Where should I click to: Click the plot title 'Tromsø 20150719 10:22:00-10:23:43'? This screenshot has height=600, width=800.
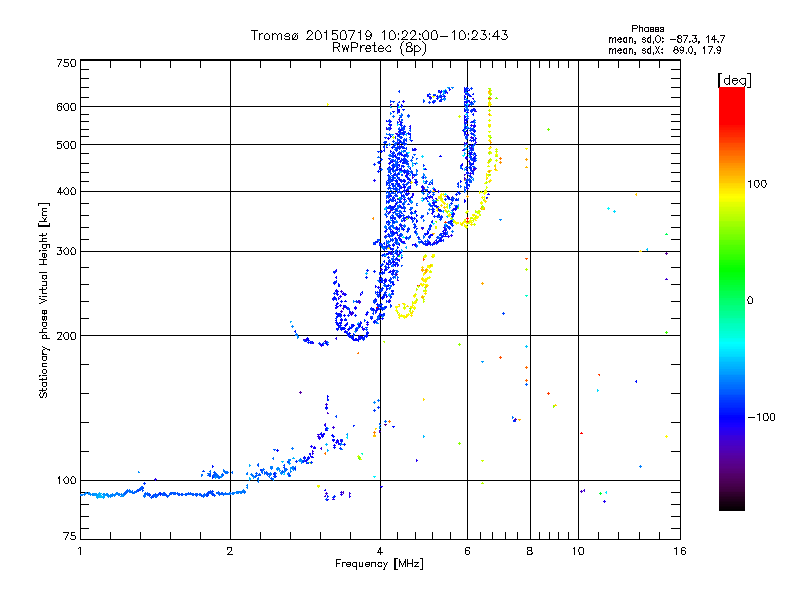tap(379, 35)
